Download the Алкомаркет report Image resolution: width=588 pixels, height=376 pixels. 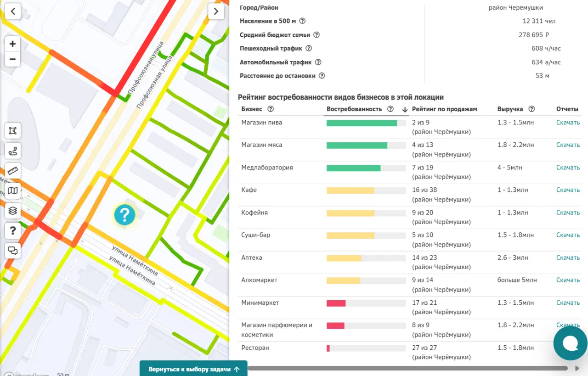coord(568,280)
